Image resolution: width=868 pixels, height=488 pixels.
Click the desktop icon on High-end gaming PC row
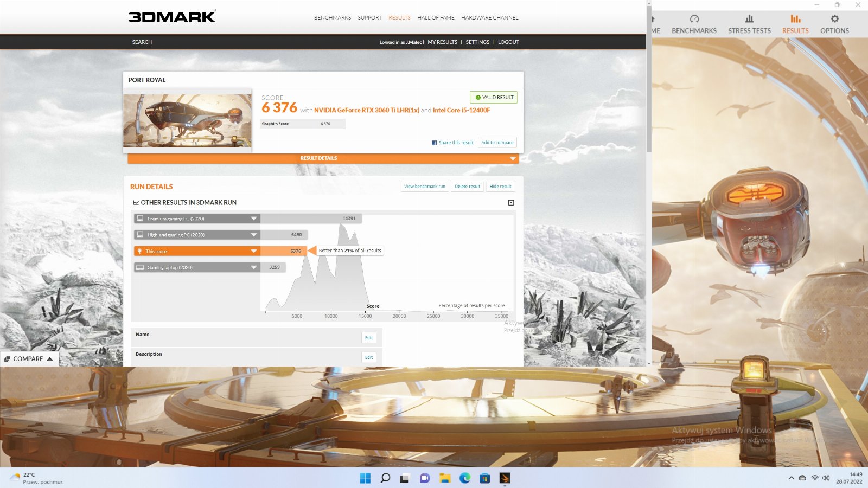tap(140, 235)
